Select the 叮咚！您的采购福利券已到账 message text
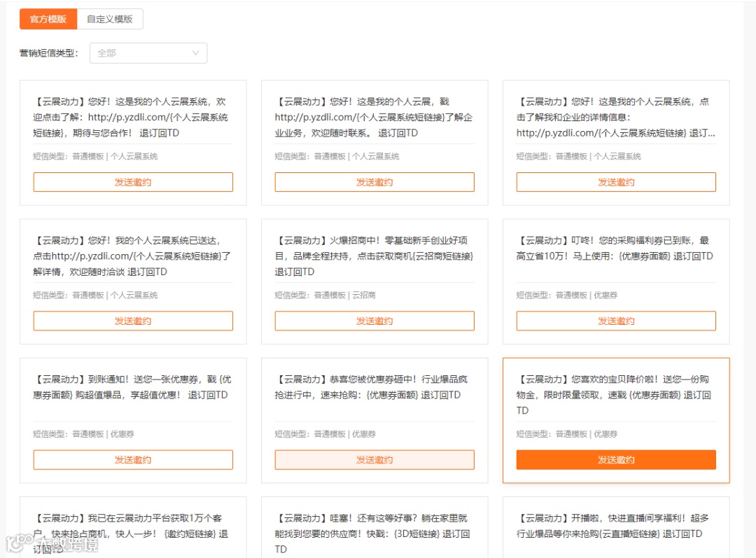This screenshot has width=756, height=558. pos(615,249)
